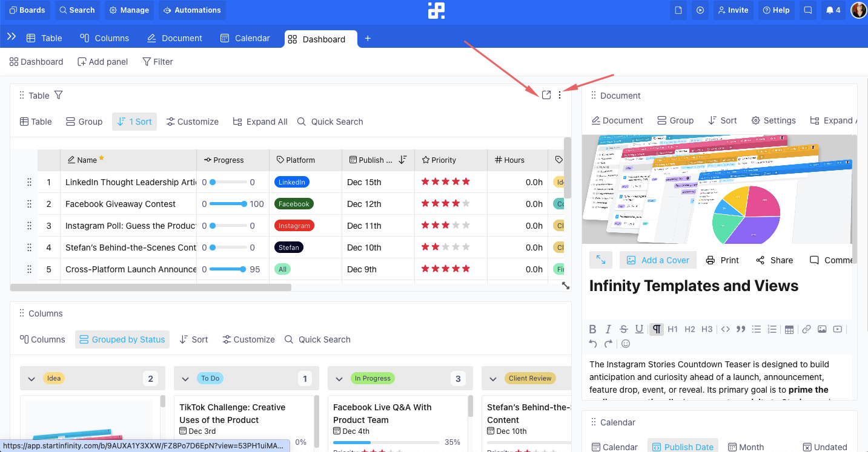Enable Grouped by Status in Columns panel
The width and height of the screenshot is (868, 452).
coord(122,339)
